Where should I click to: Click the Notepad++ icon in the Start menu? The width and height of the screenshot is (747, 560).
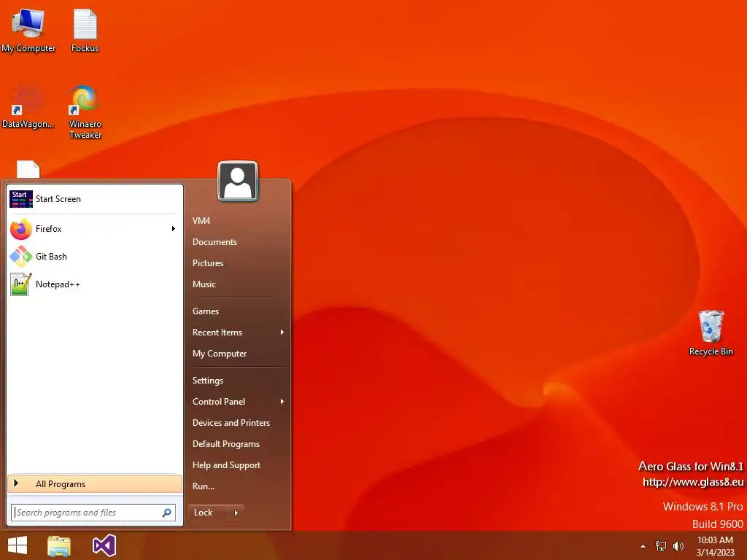21,284
